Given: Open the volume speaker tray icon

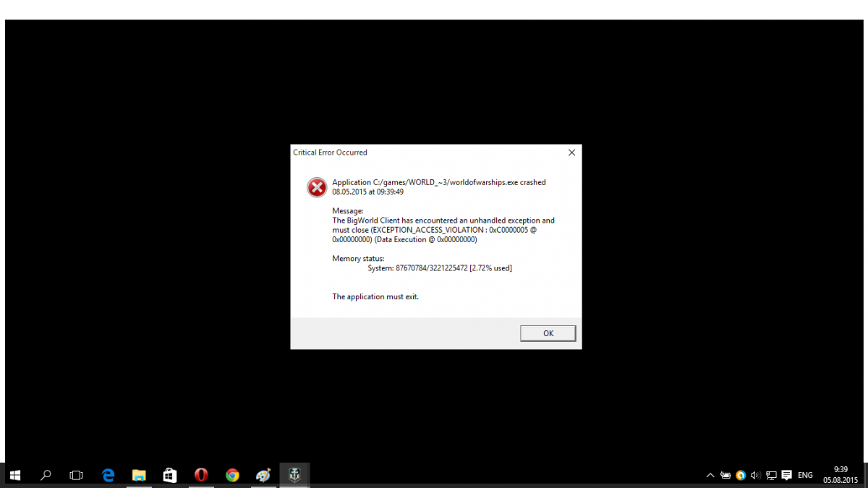Looking at the screenshot, I should pyautogui.click(x=755, y=476).
